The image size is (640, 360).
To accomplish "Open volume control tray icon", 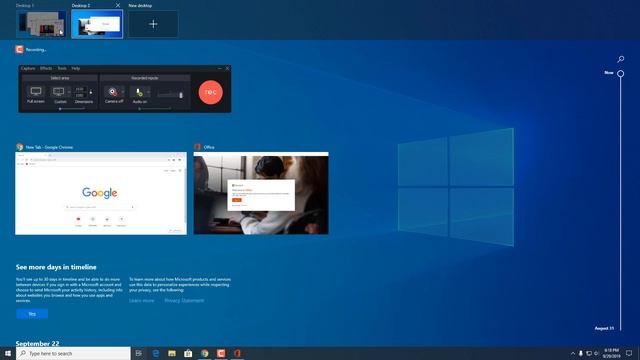I will 596,353.
